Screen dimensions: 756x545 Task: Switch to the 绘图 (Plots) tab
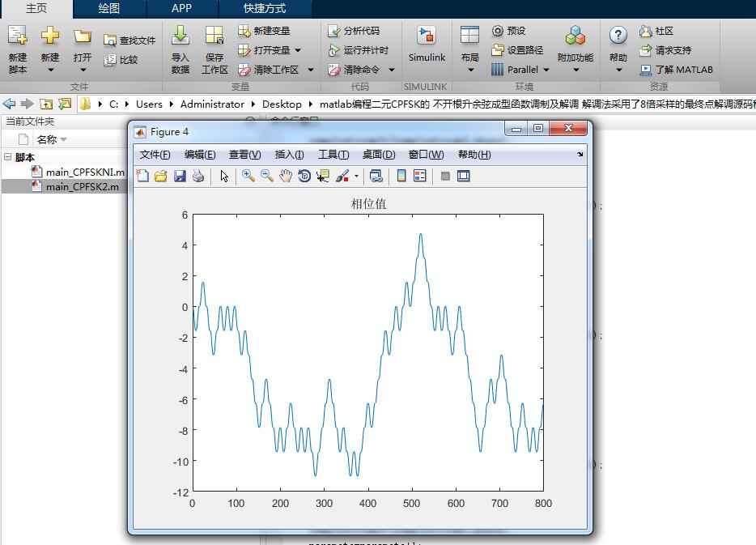coord(109,9)
